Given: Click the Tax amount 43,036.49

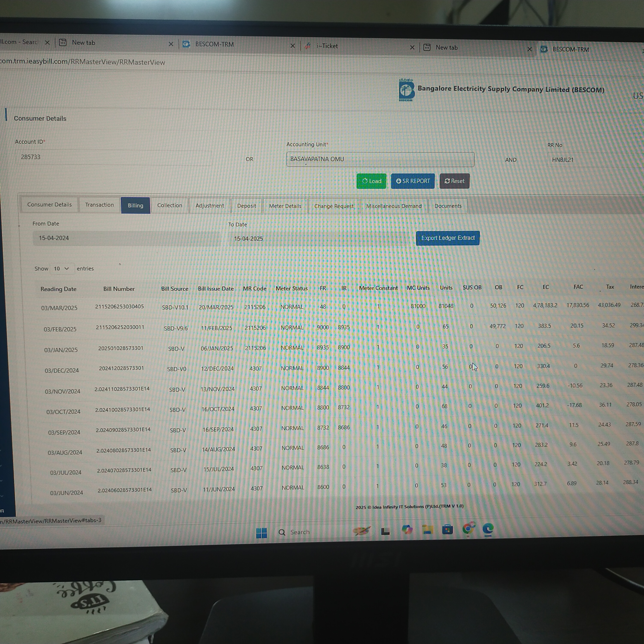Looking at the screenshot, I should pos(609,305).
